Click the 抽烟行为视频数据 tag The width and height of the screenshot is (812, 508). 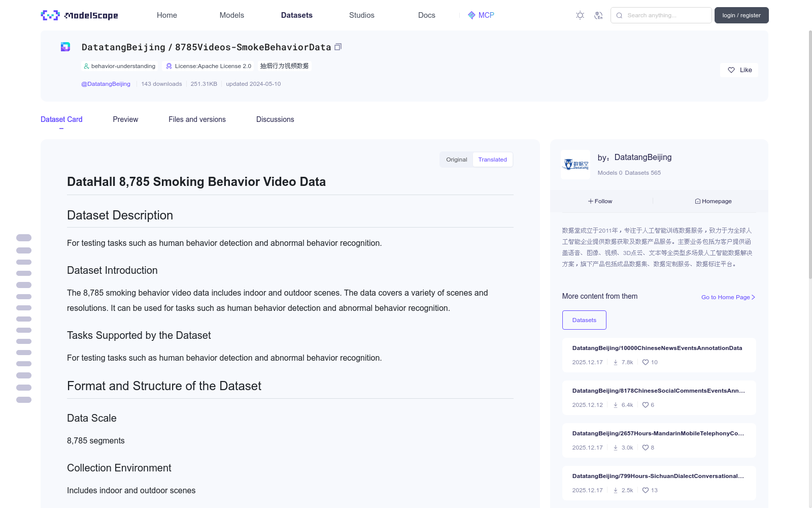284,66
